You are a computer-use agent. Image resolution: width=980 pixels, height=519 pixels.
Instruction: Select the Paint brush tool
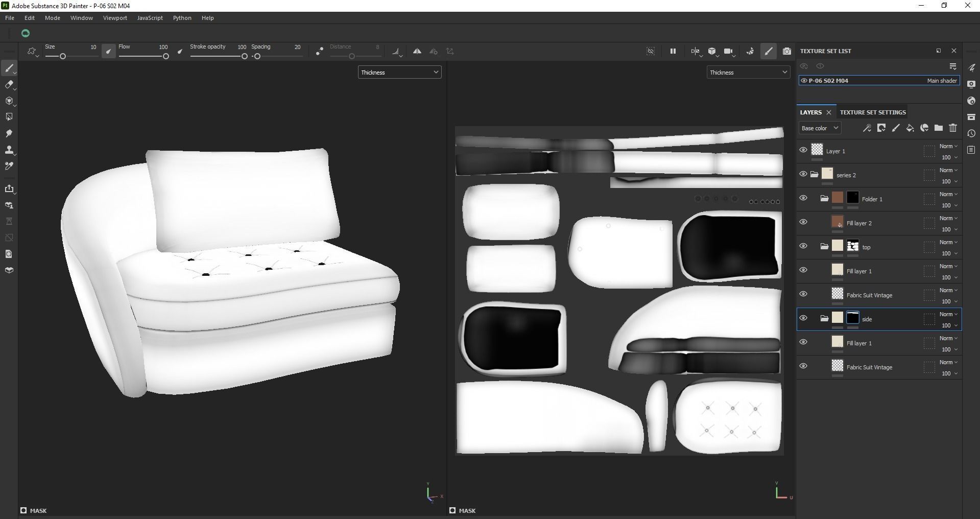pos(9,68)
